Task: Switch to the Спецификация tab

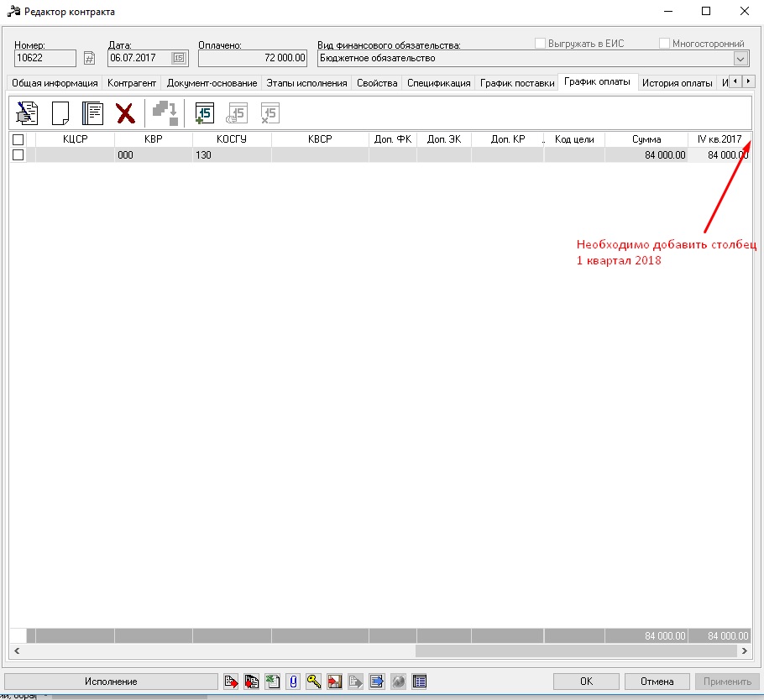Action: pos(439,83)
